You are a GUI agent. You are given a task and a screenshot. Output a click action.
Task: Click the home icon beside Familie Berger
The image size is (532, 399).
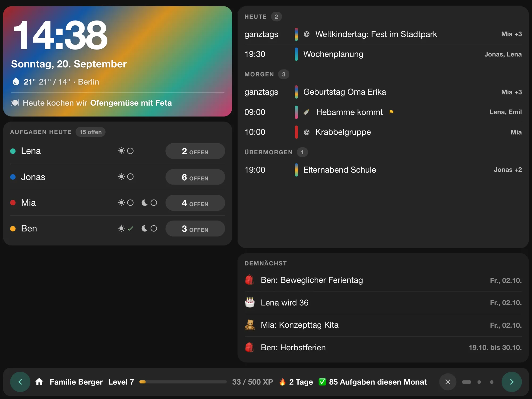[x=39, y=382]
